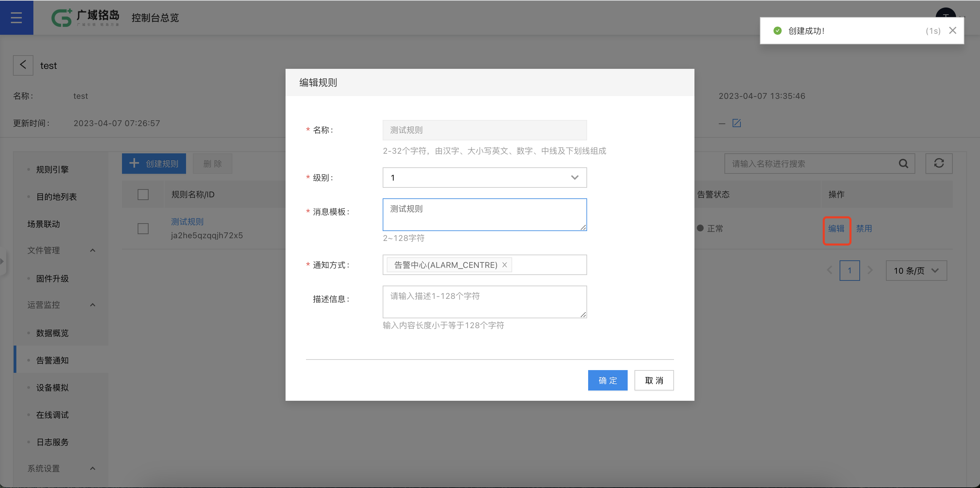This screenshot has width=980, height=488.
Task: Click the user avatar in the top right
Action: (x=945, y=13)
